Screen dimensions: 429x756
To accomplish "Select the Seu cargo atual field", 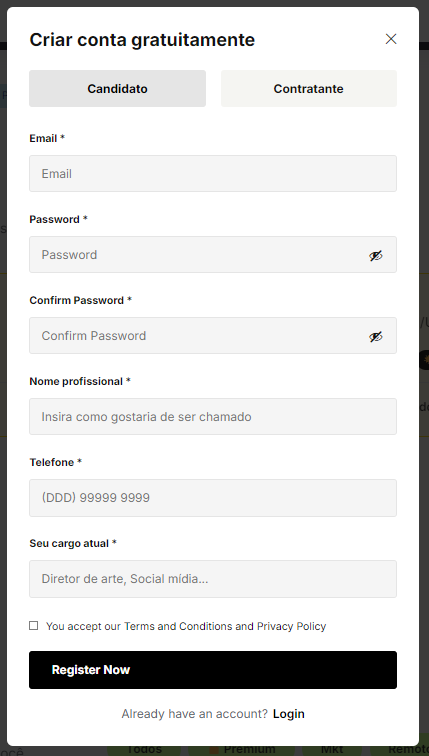I will click(x=213, y=579).
